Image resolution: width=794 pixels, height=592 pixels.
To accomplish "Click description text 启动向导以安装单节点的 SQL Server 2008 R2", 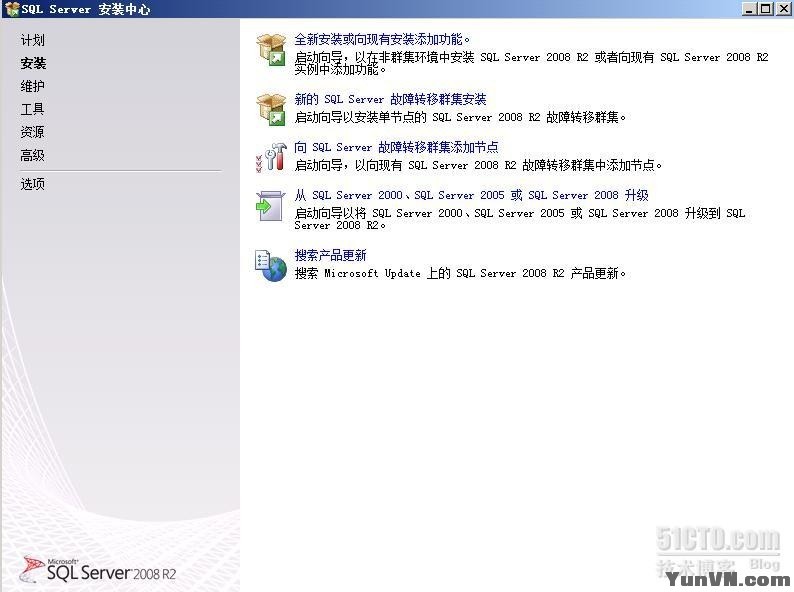I will click(x=460, y=117).
